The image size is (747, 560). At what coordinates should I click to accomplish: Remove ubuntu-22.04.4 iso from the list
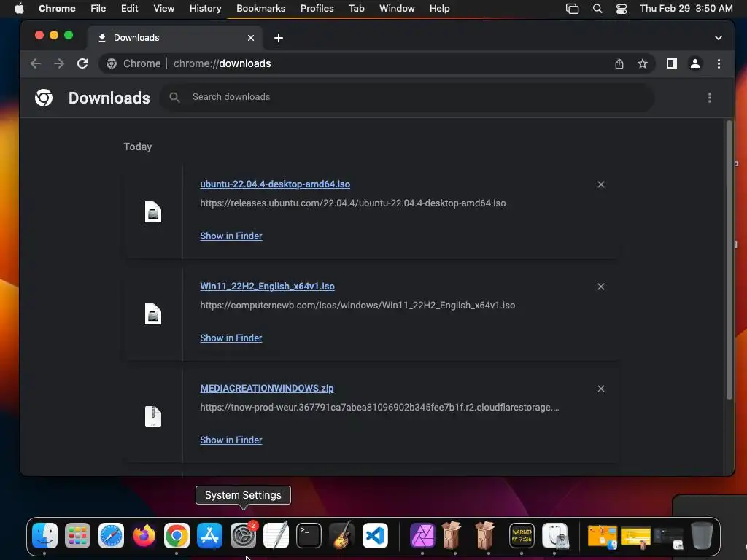pyautogui.click(x=601, y=184)
